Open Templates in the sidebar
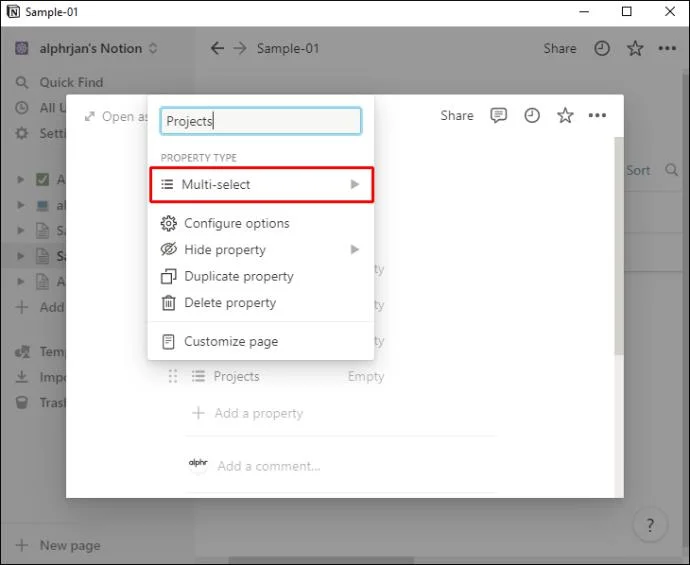 click(x=40, y=352)
